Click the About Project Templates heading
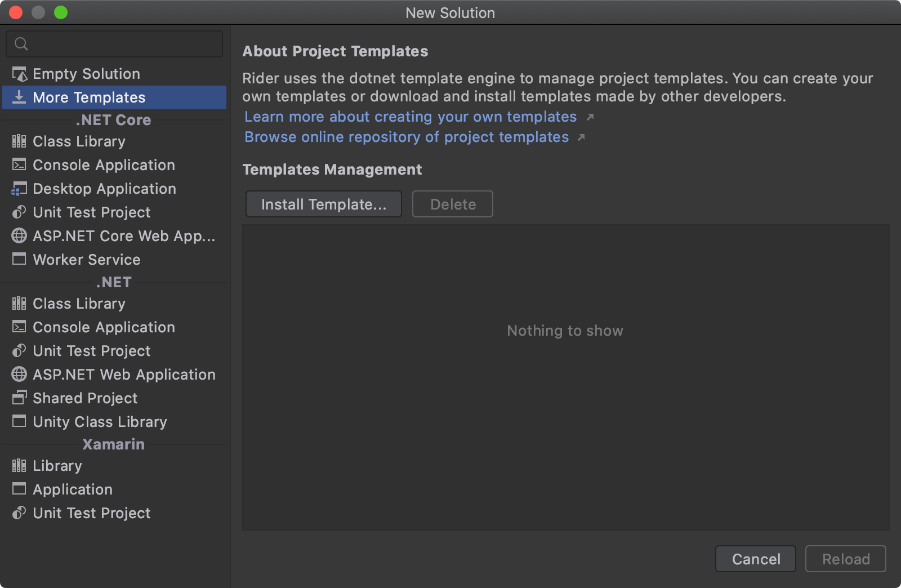The image size is (901, 588). (x=335, y=51)
